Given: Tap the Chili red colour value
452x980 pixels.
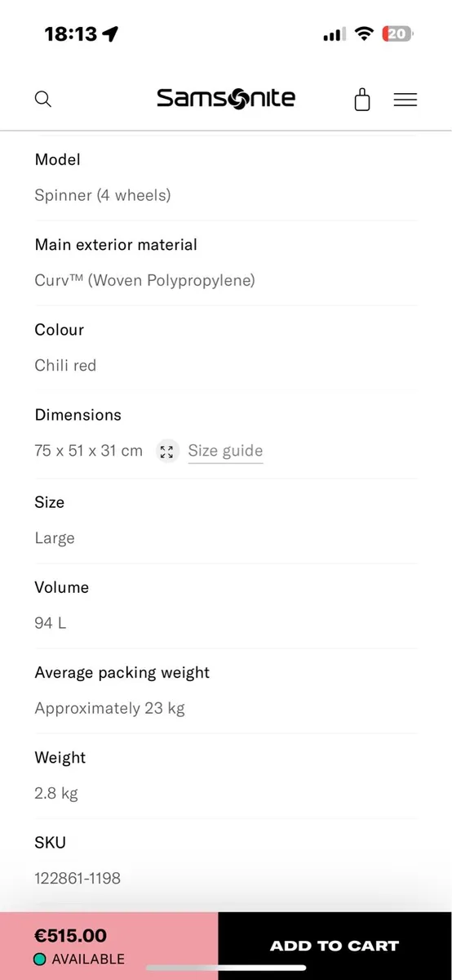Looking at the screenshot, I should click(65, 365).
